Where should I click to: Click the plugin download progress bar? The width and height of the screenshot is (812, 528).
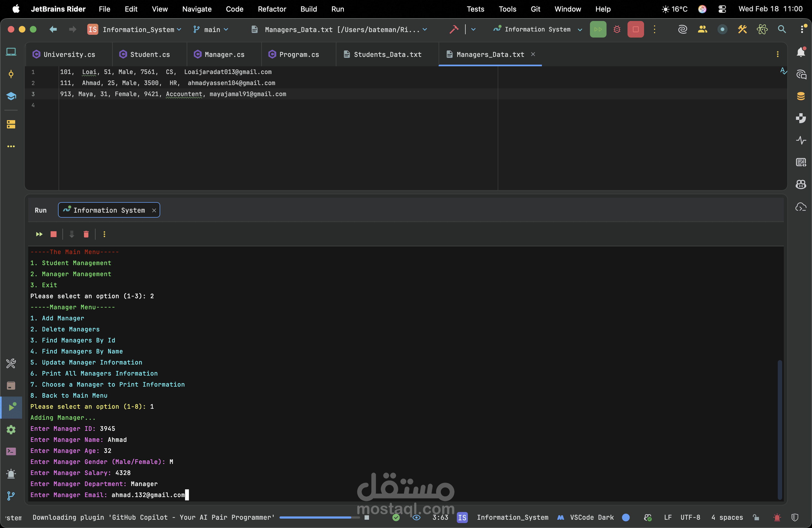pyautogui.click(x=319, y=518)
